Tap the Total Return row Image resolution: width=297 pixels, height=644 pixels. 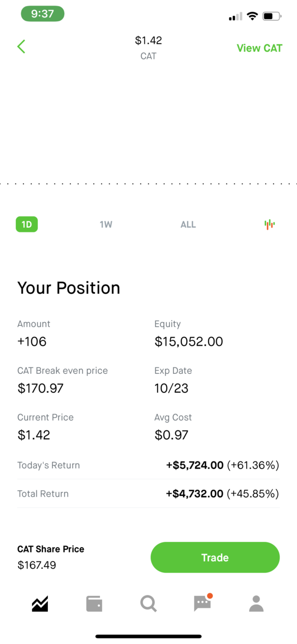(x=148, y=494)
